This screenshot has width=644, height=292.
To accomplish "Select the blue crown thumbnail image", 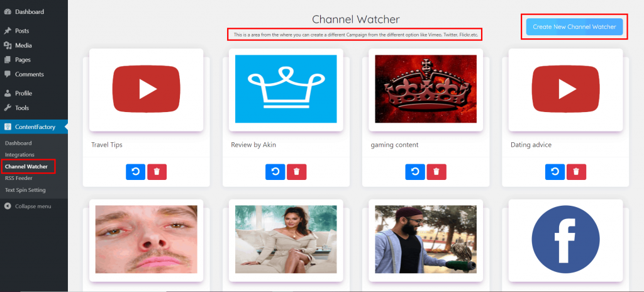I will pyautogui.click(x=286, y=89).
